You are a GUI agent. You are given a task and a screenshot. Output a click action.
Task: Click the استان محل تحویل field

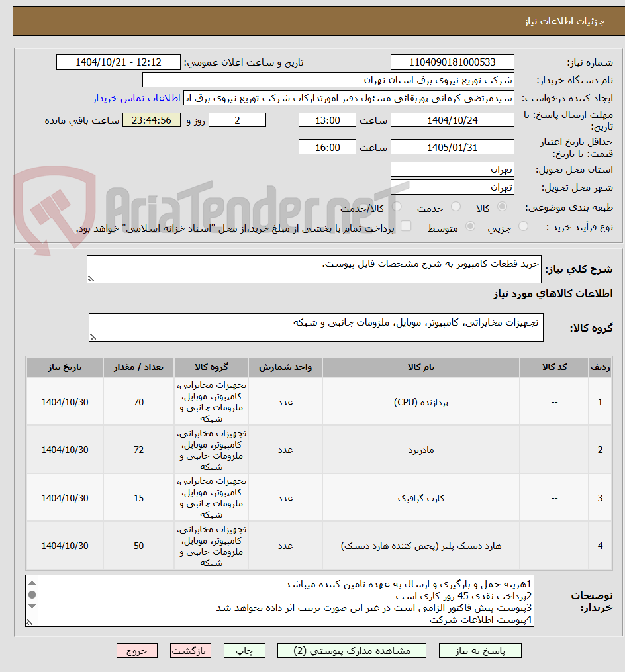(x=452, y=169)
